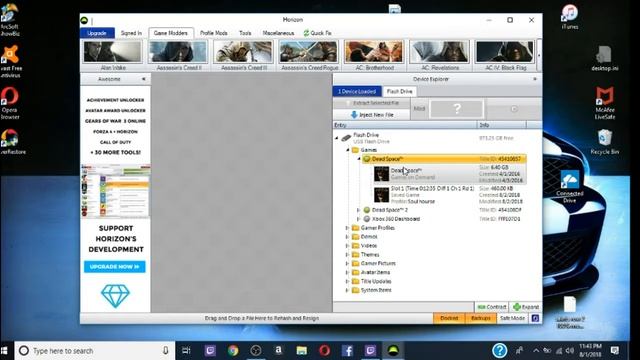Select the Themes folder icon
640x360 pixels.
pos(356,255)
